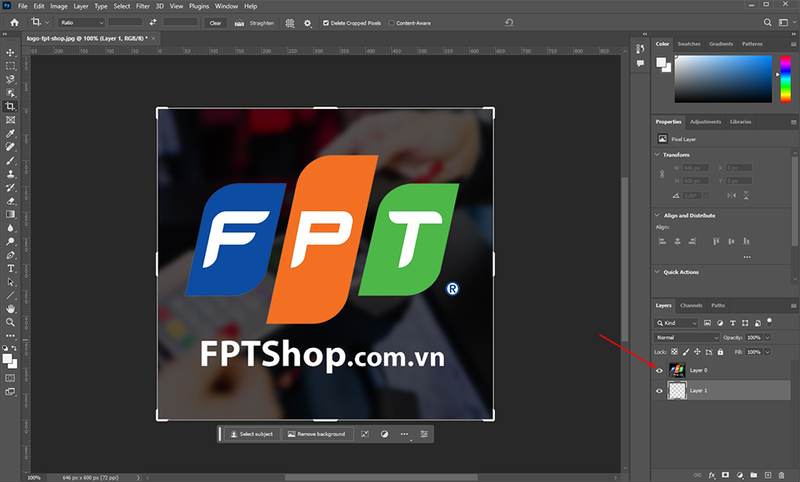Click the Straighten button
800x482 pixels.
(x=255, y=23)
